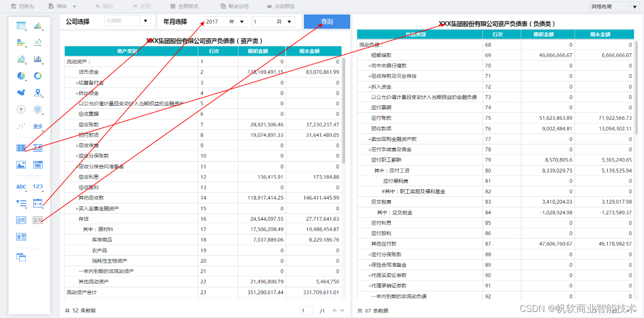
Task: Click 撤销 undo in top toolbar
Action: click(103, 7)
